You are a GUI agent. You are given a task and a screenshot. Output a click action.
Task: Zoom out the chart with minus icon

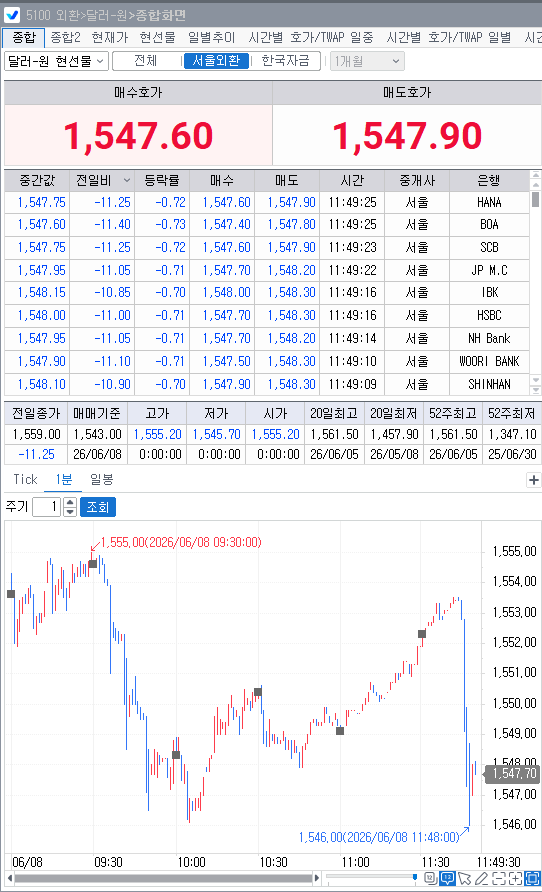(x=499, y=878)
